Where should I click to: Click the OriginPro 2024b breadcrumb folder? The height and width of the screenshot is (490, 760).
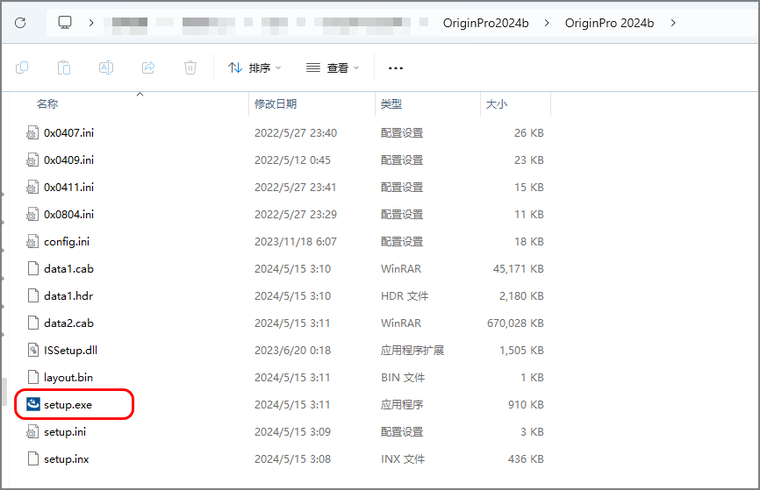point(609,23)
